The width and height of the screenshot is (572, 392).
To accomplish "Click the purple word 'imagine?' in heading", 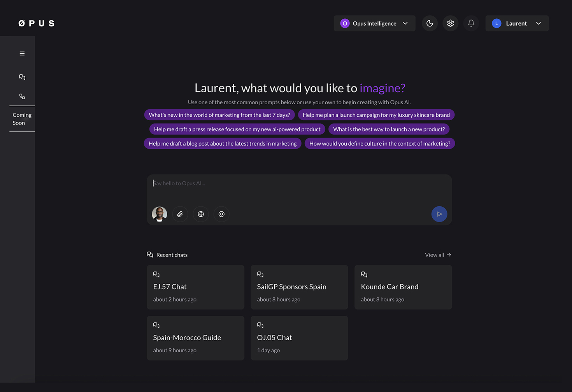I will (383, 88).
